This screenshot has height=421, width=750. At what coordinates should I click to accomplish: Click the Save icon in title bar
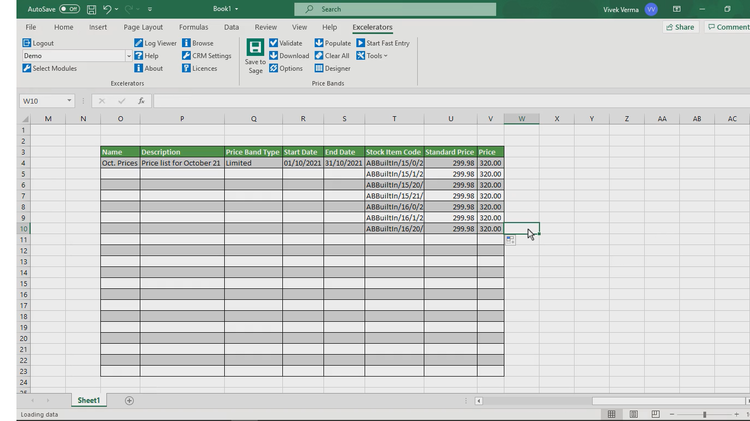click(91, 9)
